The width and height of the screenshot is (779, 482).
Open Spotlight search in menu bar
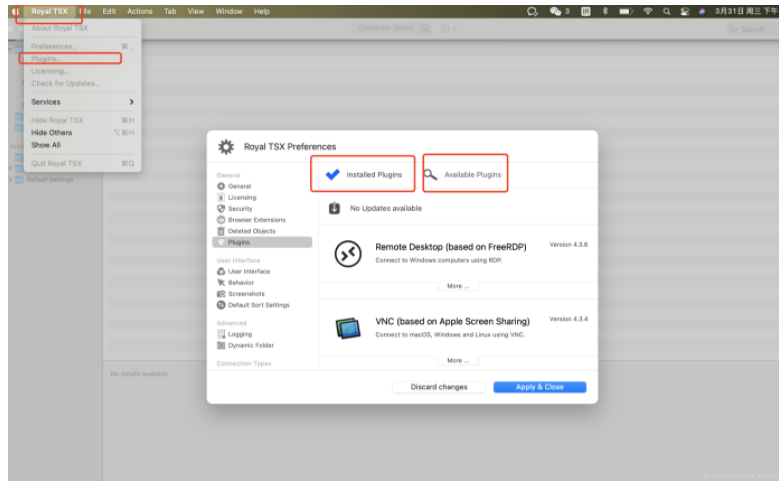[x=667, y=11]
